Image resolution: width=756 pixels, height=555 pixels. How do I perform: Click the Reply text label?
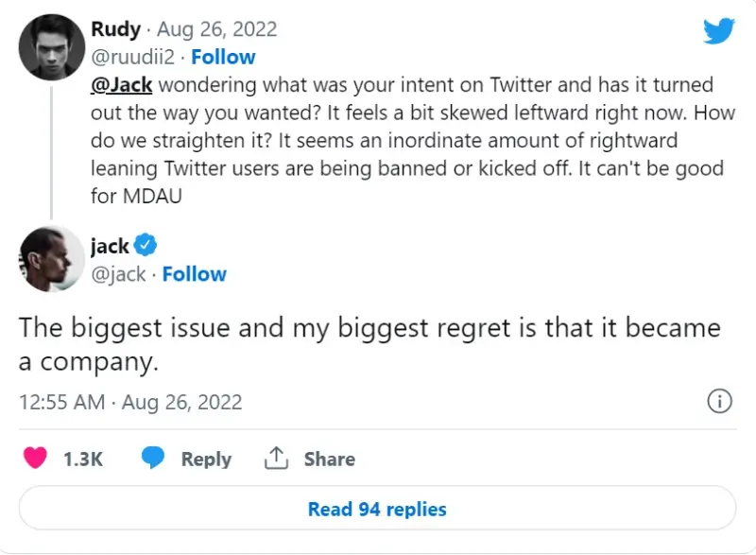(x=206, y=459)
